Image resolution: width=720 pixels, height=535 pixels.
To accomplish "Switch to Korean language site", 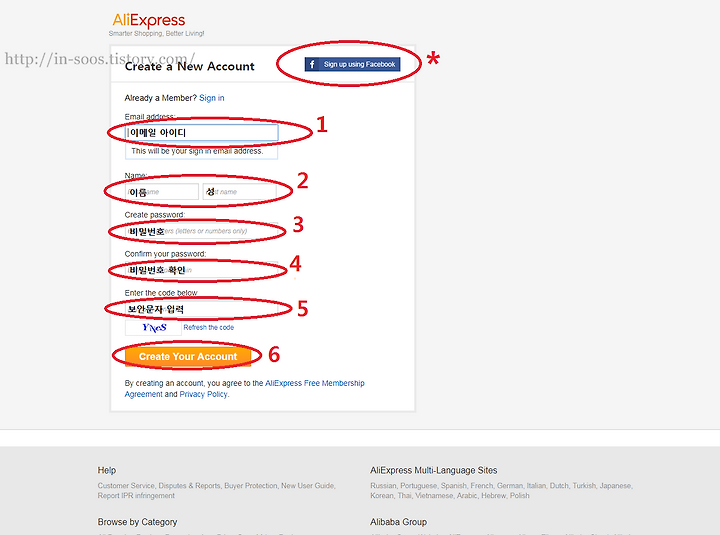I will [382, 496].
